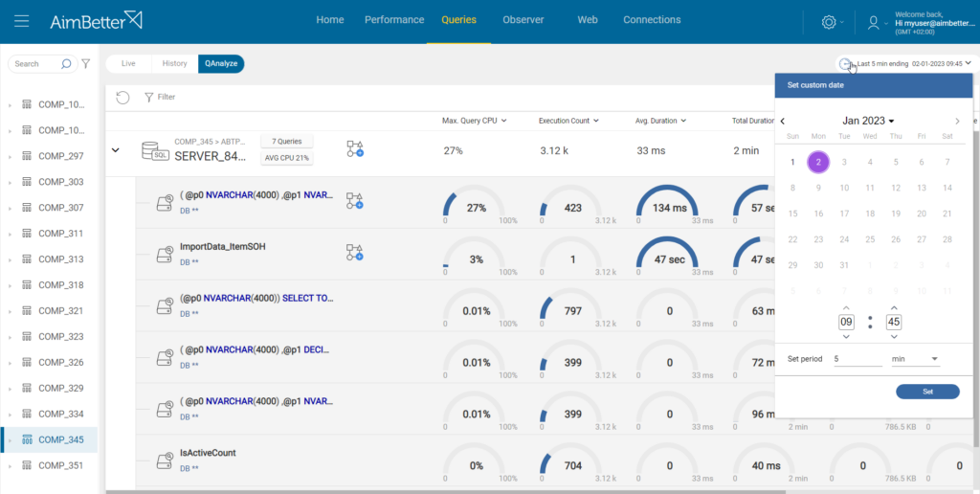The height and width of the screenshot is (494, 980).
Task: Click COMP_345 company icon
Action: [27, 439]
